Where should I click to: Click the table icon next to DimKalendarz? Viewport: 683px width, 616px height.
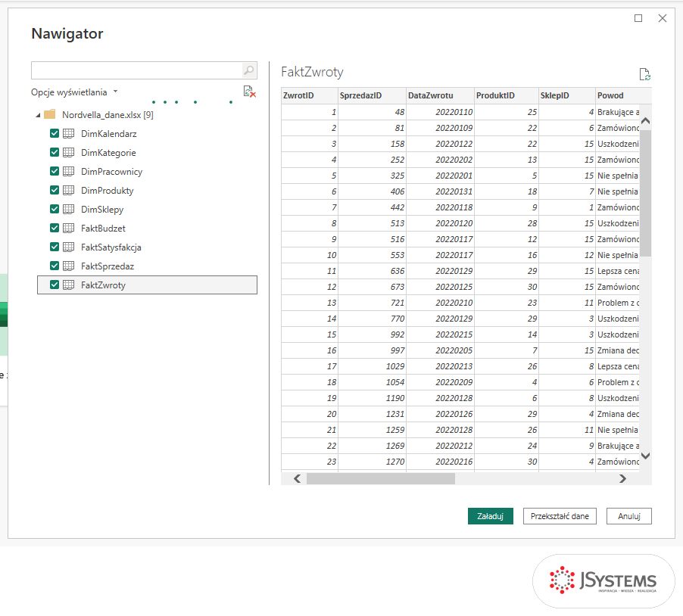point(68,134)
